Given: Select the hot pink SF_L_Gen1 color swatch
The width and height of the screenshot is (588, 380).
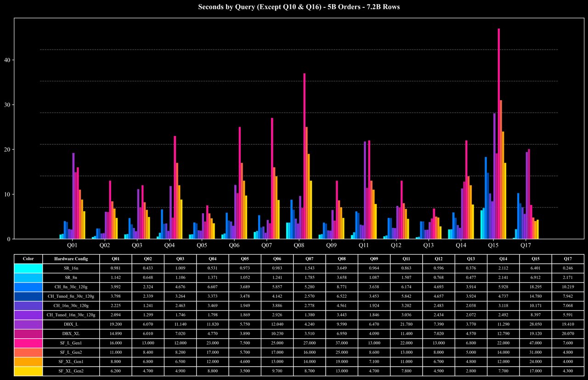Looking at the screenshot, I should click(28, 342).
